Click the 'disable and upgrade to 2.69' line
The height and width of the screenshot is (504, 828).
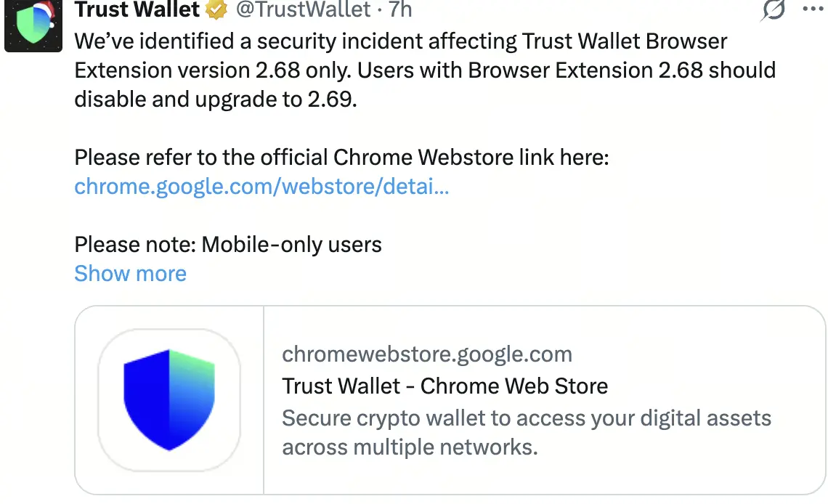pos(216,99)
